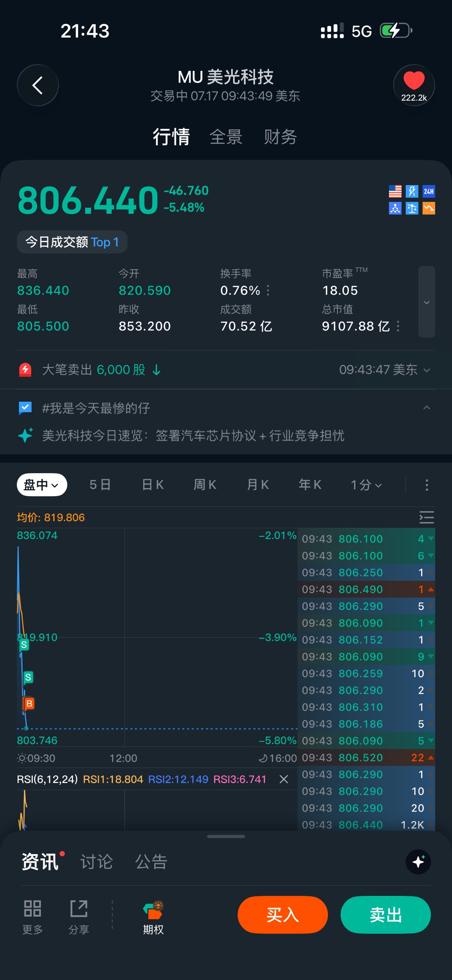The height and width of the screenshot is (980, 452).
Task: Tap the back arrow button
Action: (x=38, y=85)
